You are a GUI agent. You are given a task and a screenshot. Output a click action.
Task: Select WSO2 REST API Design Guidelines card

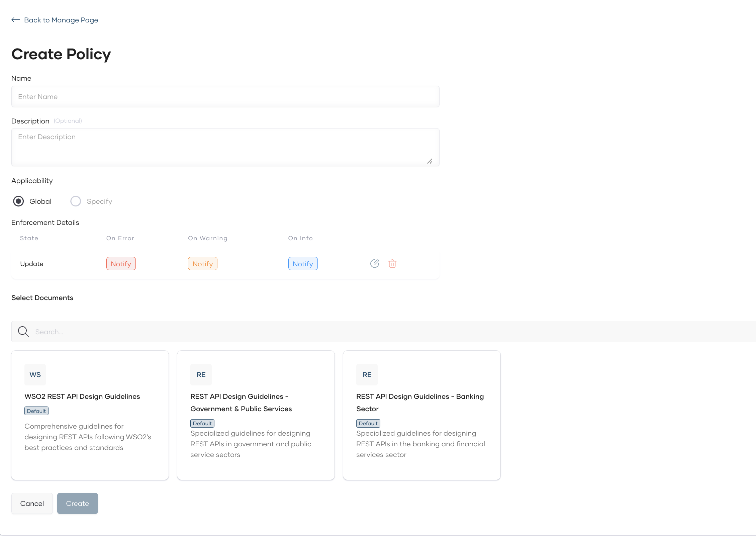click(x=90, y=415)
